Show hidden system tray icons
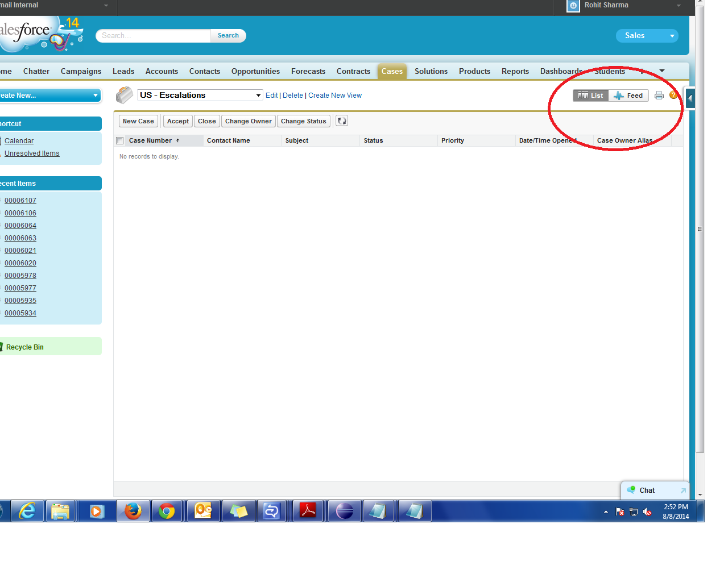The image size is (728, 582). pos(606,512)
